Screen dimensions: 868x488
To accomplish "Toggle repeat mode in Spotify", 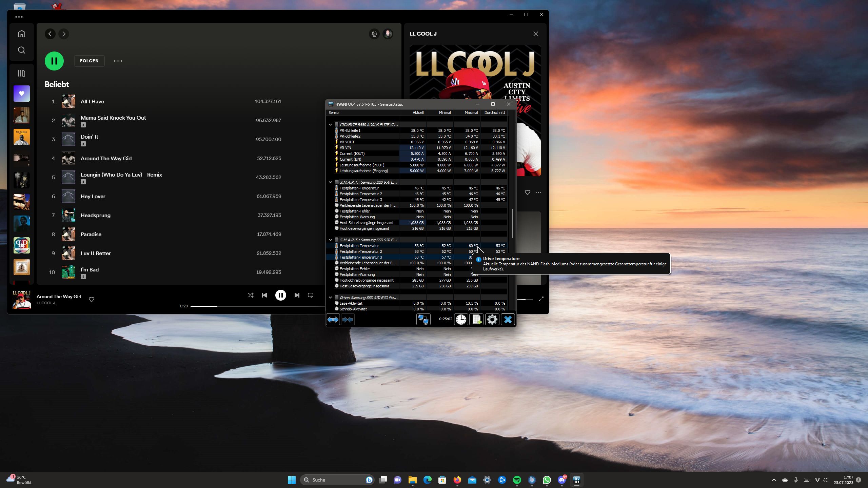I will coord(310,295).
